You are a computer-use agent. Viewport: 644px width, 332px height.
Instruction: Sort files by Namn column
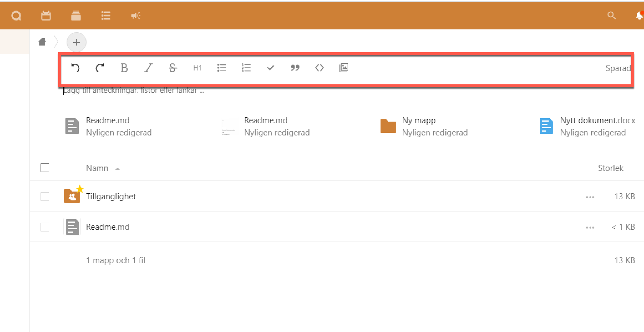pyautogui.click(x=97, y=168)
